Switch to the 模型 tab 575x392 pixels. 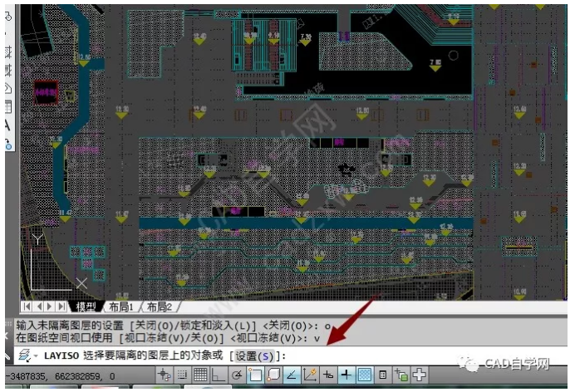coord(86,306)
